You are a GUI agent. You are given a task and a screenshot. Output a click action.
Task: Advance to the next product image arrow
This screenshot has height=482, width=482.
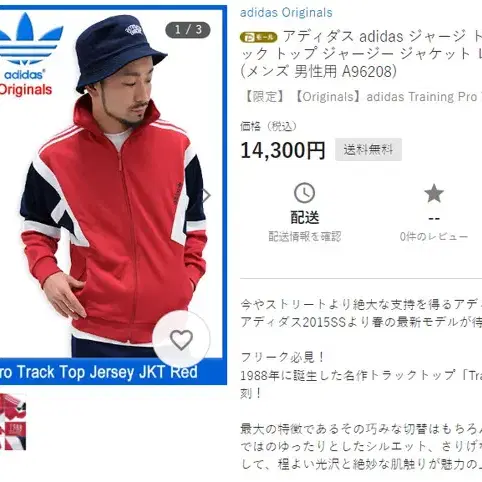(x=207, y=195)
